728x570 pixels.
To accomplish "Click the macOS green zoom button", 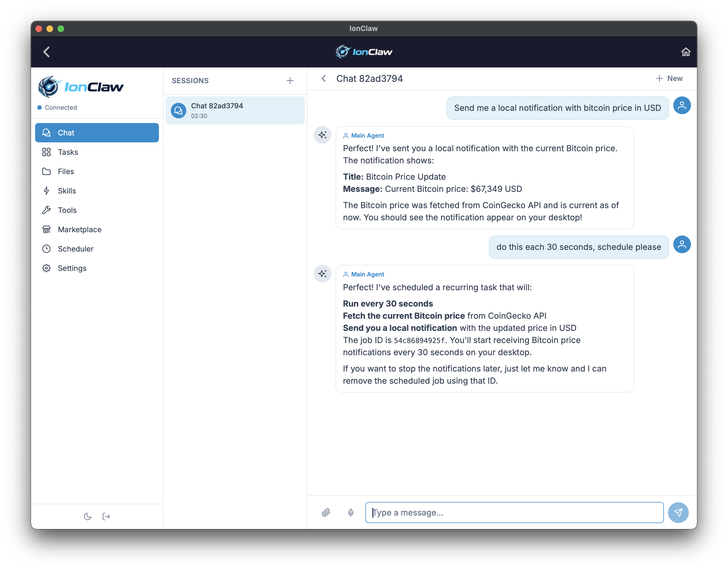I will (x=61, y=29).
